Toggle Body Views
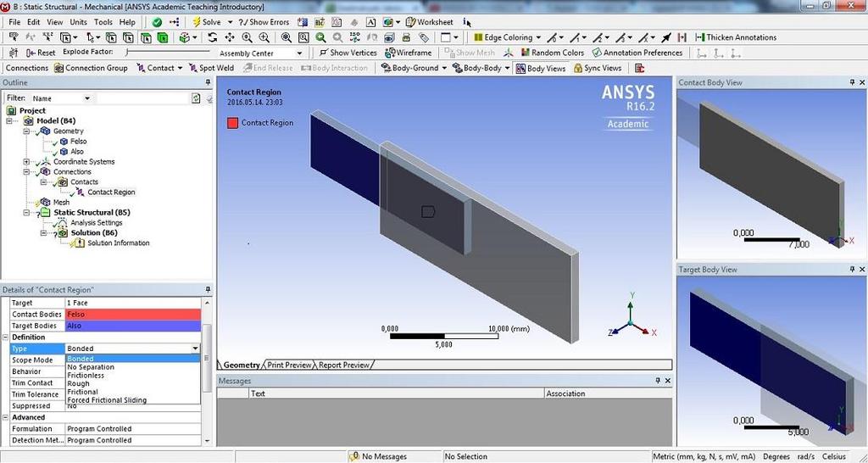The width and height of the screenshot is (868, 463). point(541,68)
